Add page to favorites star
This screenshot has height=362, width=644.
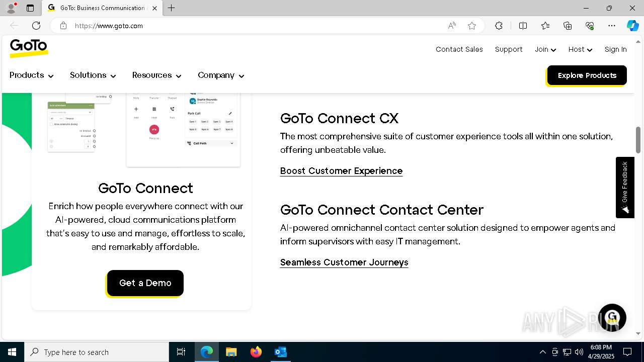pos(472,26)
